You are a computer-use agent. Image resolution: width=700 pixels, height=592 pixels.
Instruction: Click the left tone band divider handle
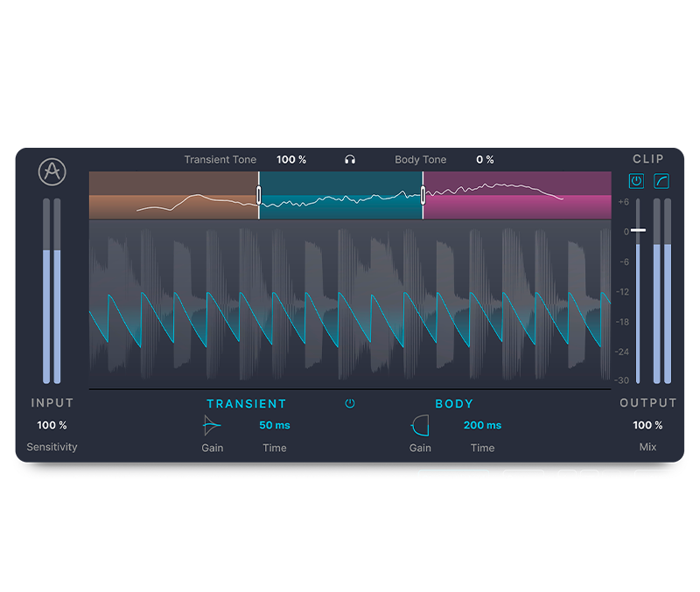[259, 195]
